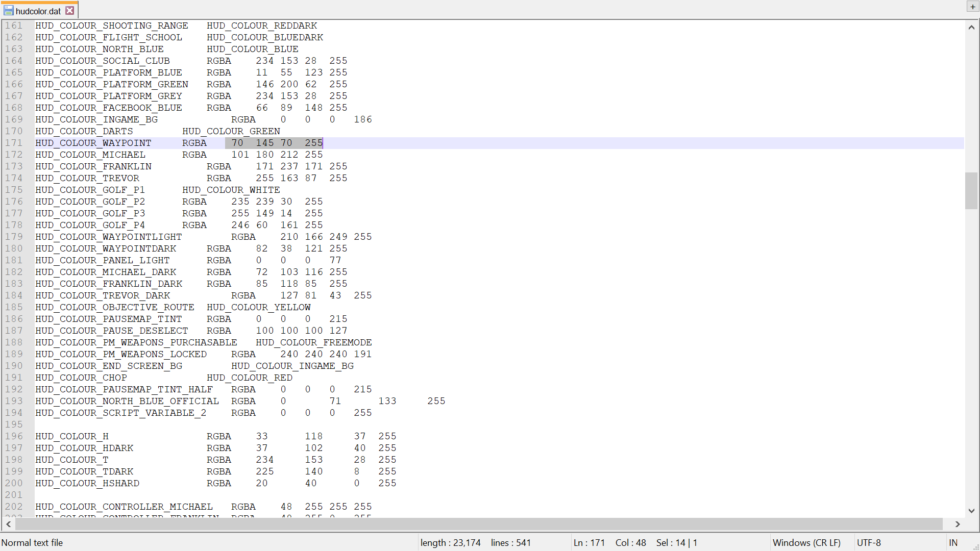The height and width of the screenshot is (551, 980).
Task: Click HUD_COLOUR_HDARK on line 197
Action: pos(84,448)
